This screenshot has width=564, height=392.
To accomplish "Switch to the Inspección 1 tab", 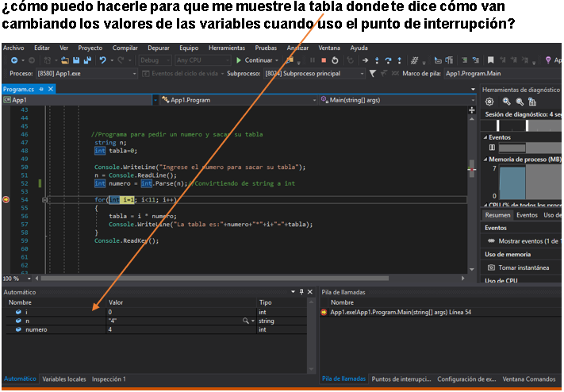I will pyautogui.click(x=109, y=379).
